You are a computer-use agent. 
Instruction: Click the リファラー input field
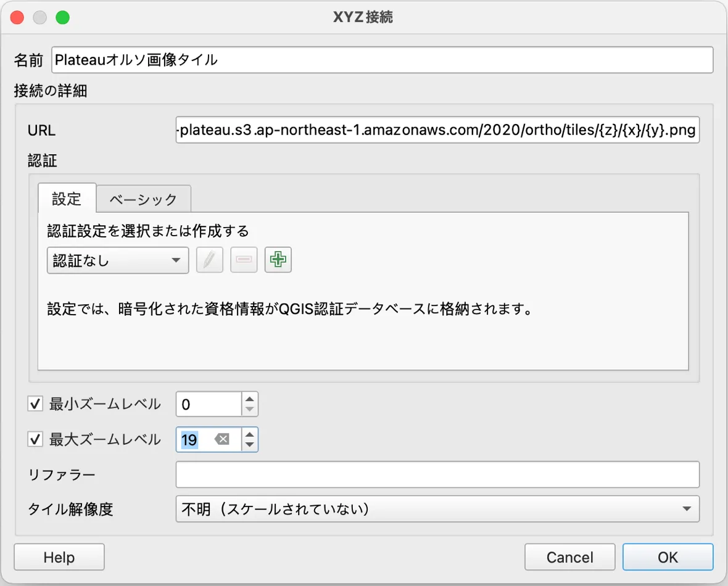(437, 474)
